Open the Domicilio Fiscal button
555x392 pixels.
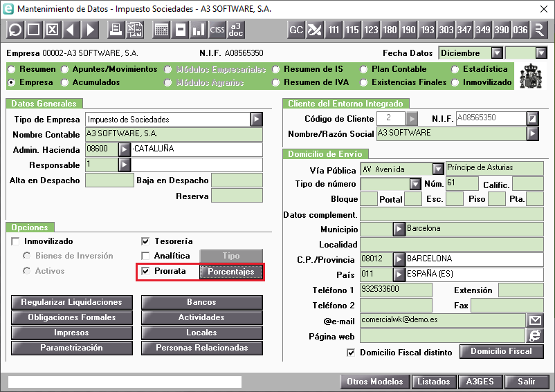[502, 351]
